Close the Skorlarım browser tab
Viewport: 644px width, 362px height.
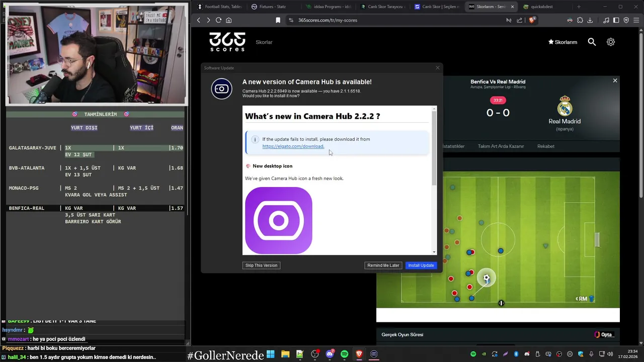(x=513, y=7)
